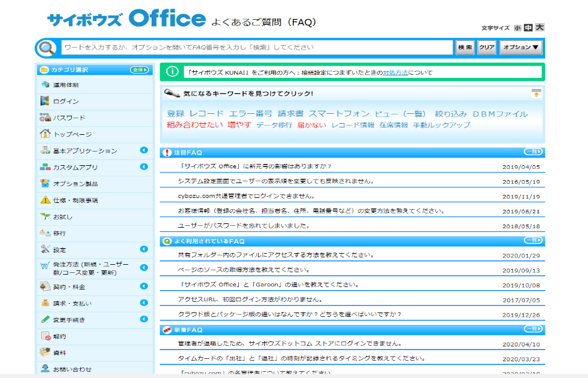Expand the 基本アプリケーション category arrow
The image size is (588, 378).
click(x=144, y=150)
